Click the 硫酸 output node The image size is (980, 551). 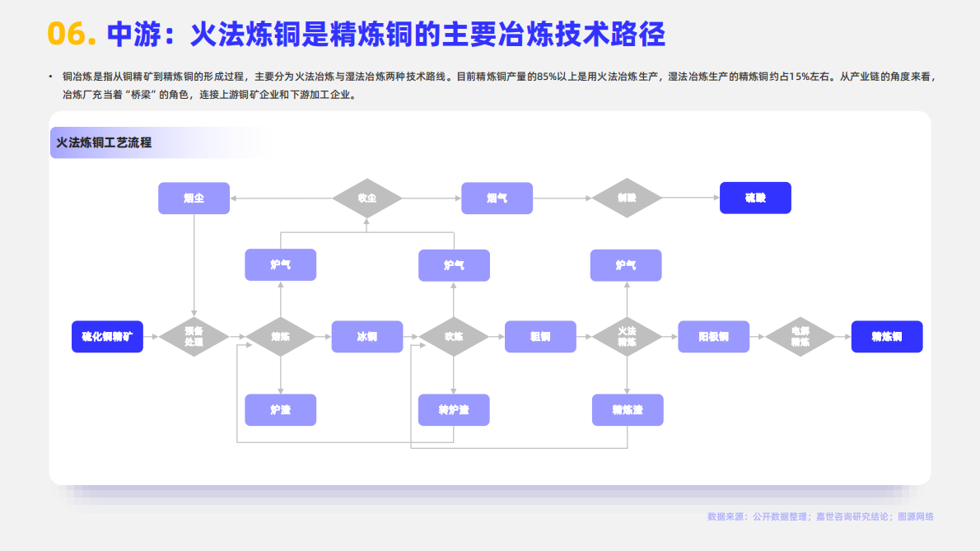(x=756, y=198)
